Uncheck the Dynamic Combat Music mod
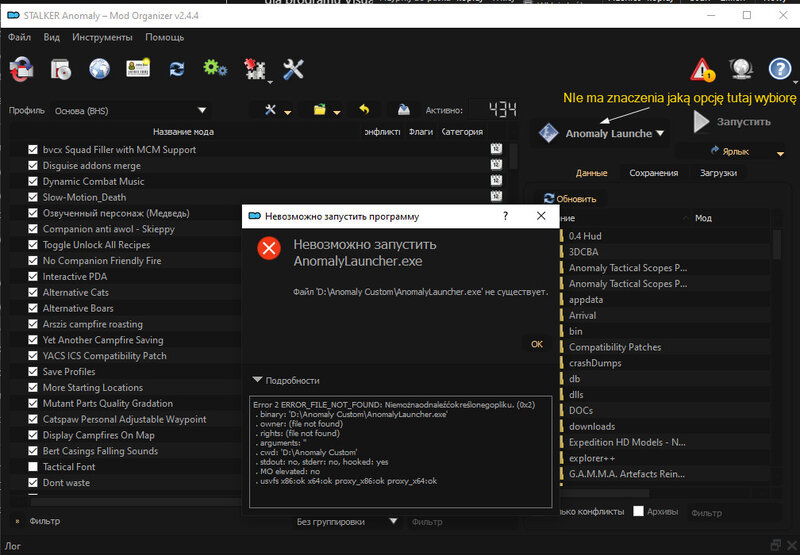The image size is (800, 555). pyautogui.click(x=33, y=182)
